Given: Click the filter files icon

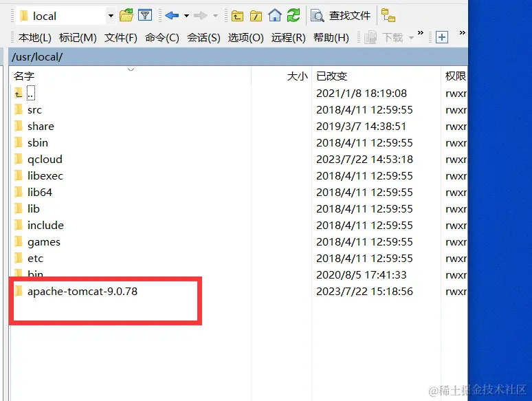Looking at the screenshot, I should [x=145, y=16].
